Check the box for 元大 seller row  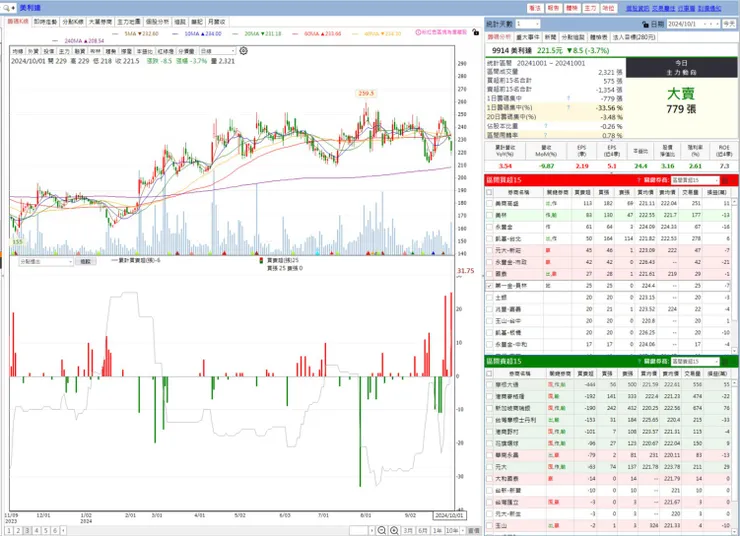click(x=489, y=467)
